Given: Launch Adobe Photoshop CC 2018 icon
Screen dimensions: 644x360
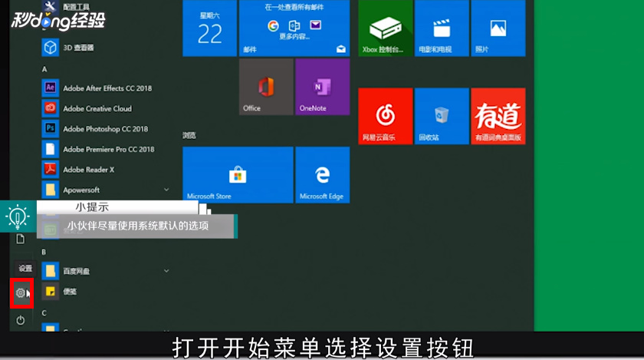Looking at the screenshot, I should tap(50, 128).
